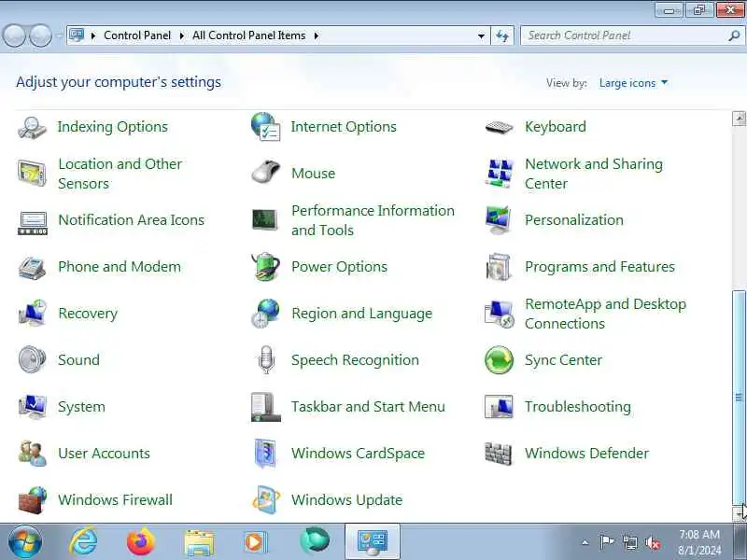
Task: Open the Windows Start menu
Action: 25,542
